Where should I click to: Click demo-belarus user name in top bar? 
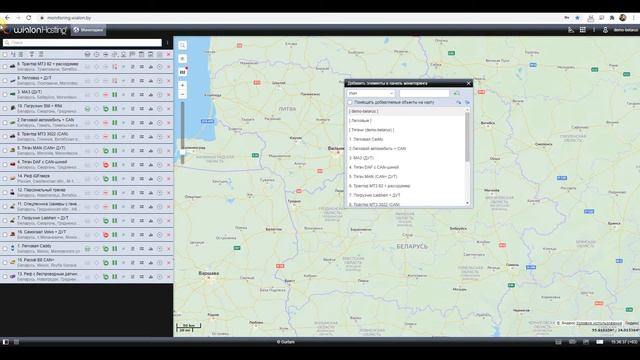tap(626, 30)
